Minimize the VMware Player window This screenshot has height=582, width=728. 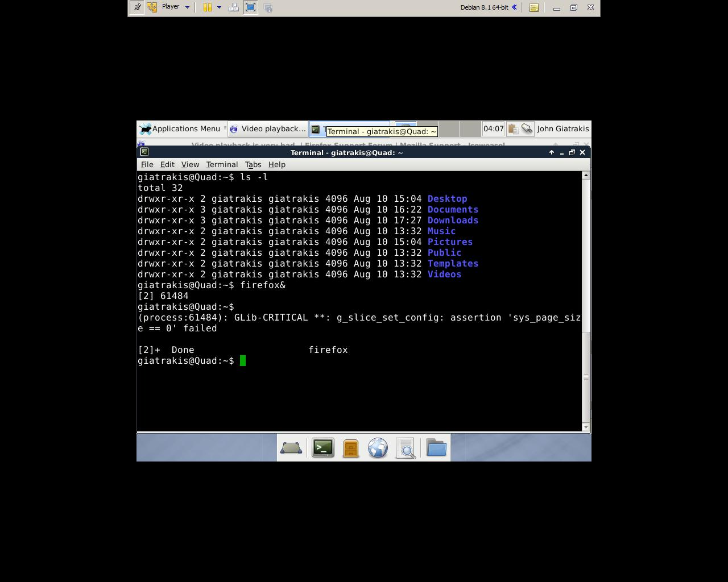point(557,7)
